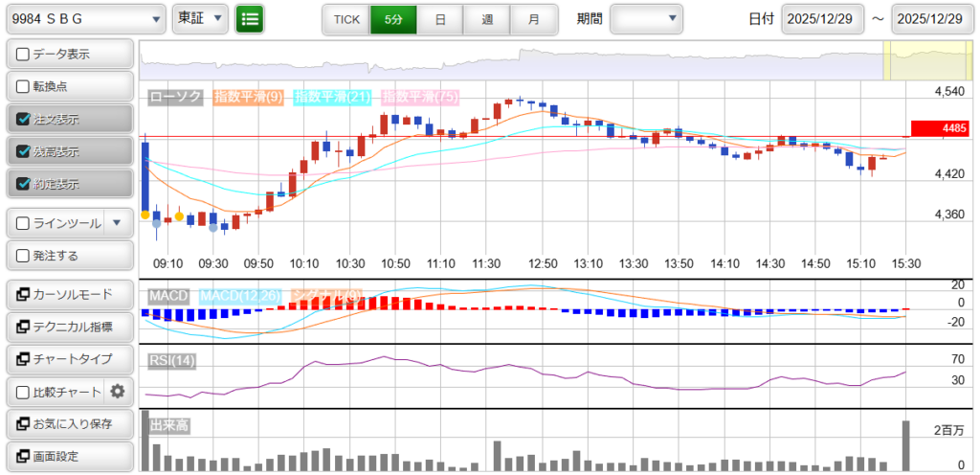Image resolution: width=980 pixels, height=475 pixels.
Task: Expand the 9984 SBG stock dropdown
Action: point(84,18)
